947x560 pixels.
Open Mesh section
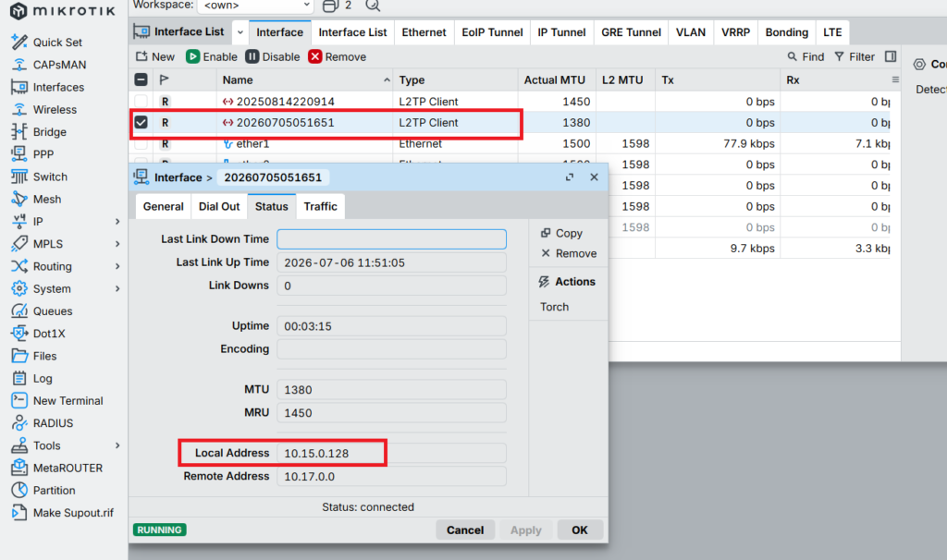(x=36, y=199)
